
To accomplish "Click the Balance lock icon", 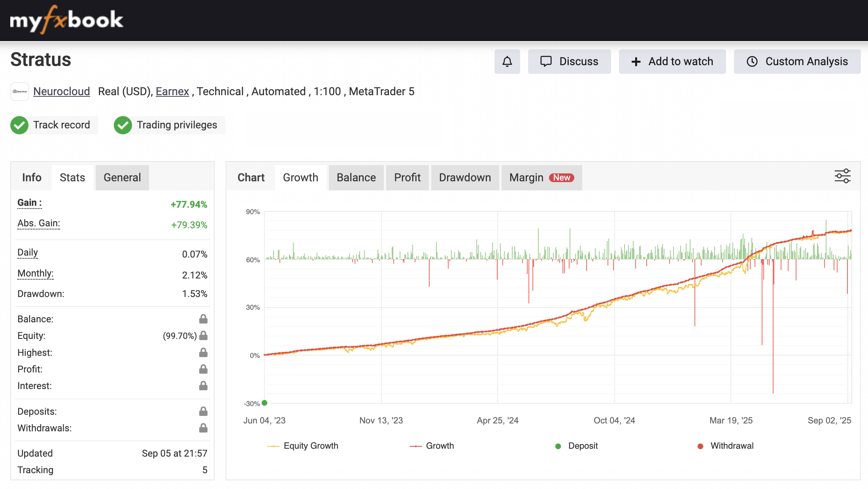I will pos(203,319).
